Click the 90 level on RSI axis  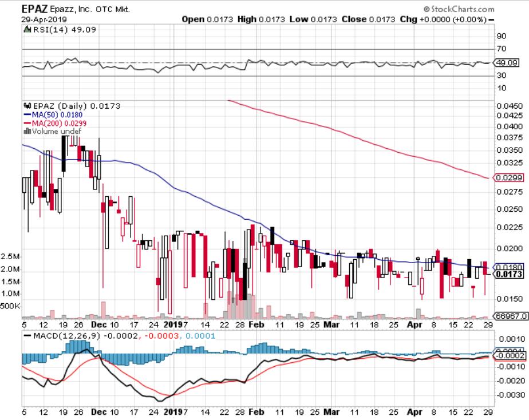point(502,37)
